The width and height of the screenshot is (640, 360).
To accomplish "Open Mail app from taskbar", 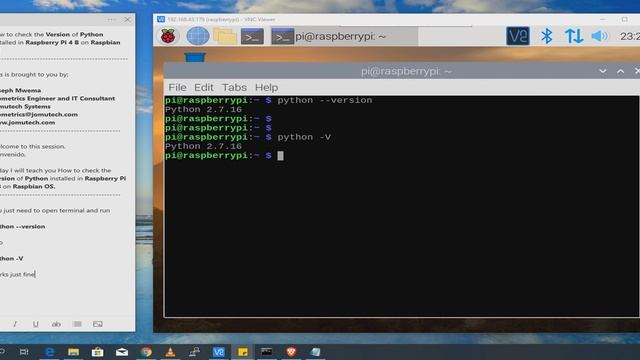I will 122,352.
